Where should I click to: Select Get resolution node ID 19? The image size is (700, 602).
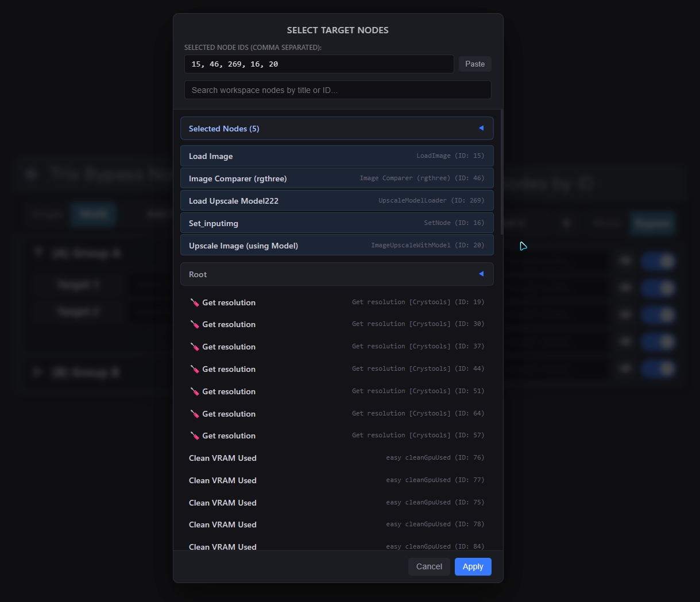(337, 302)
